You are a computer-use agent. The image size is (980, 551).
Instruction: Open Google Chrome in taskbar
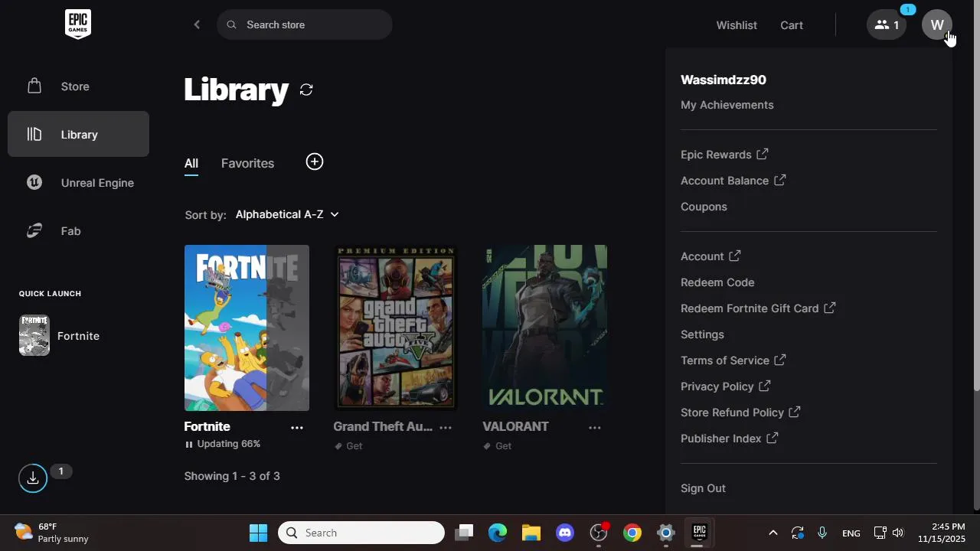(632, 533)
